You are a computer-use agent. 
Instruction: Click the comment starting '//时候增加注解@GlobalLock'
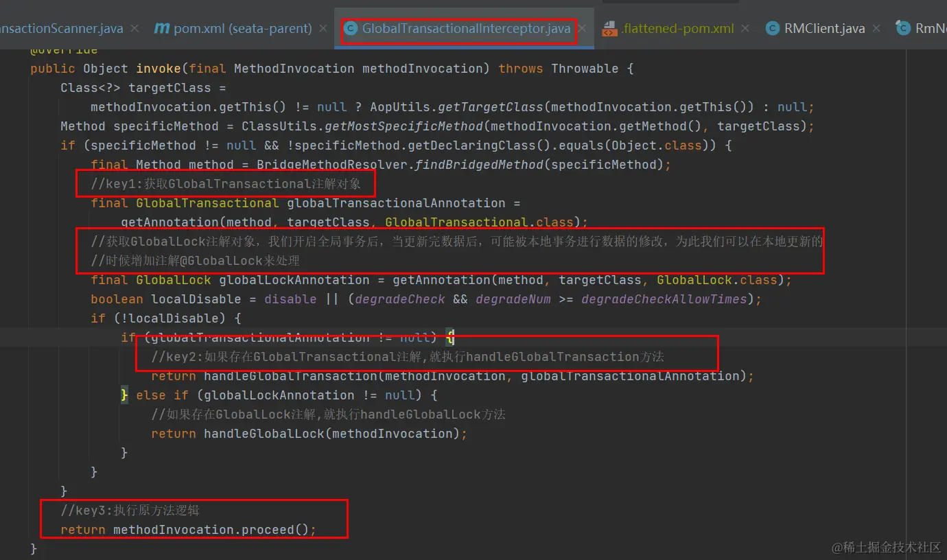pyautogui.click(x=196, y=261)
